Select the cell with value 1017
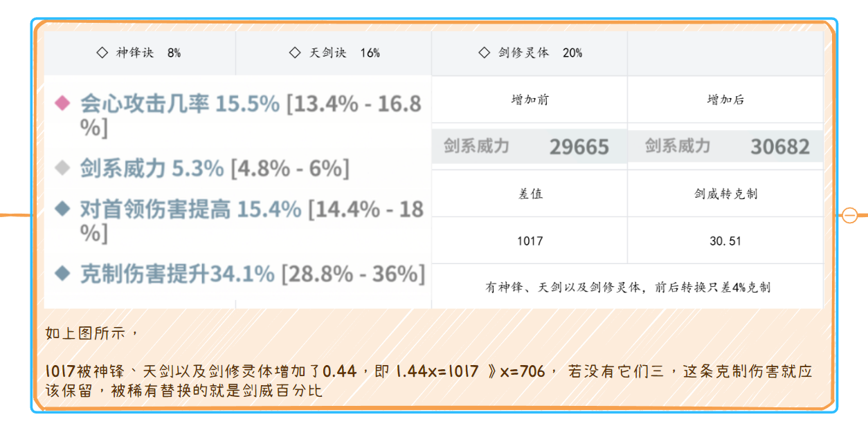Screen dimensions: 868x428 click(x=530, y=241)
